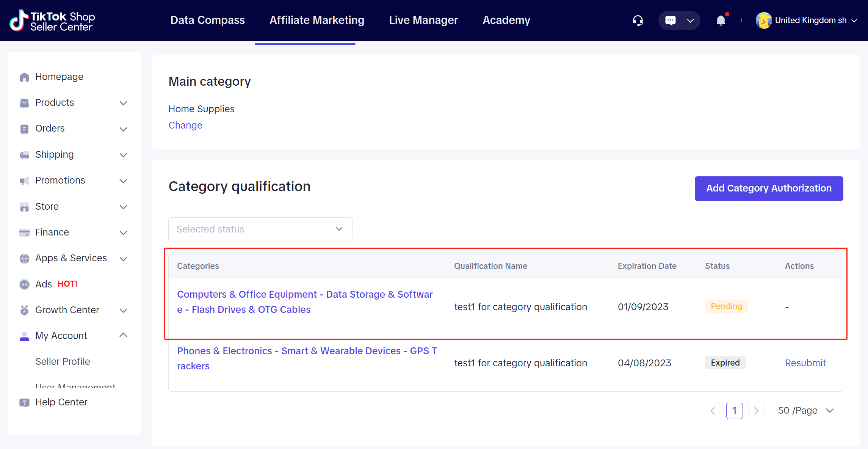Open the Ads section in sidebar
This screenshot has height=449, width=868.
pyautogui.click(x=44, y=284)
